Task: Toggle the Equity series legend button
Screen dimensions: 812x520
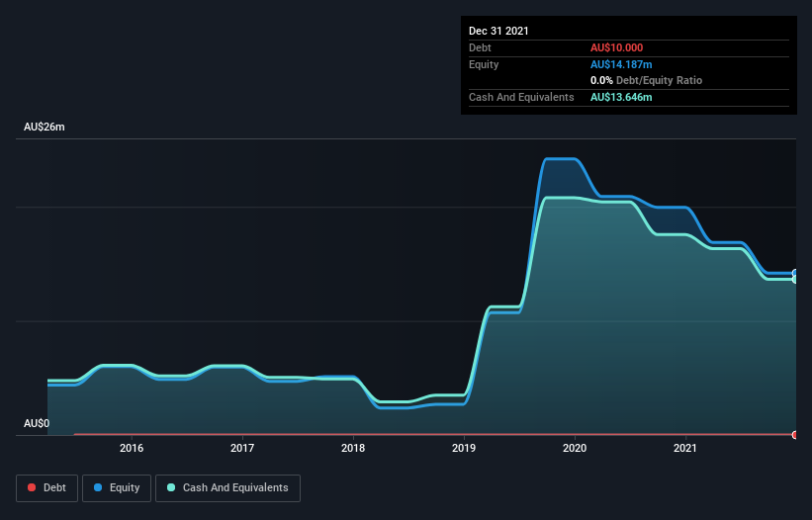Action: coord(117,488)
